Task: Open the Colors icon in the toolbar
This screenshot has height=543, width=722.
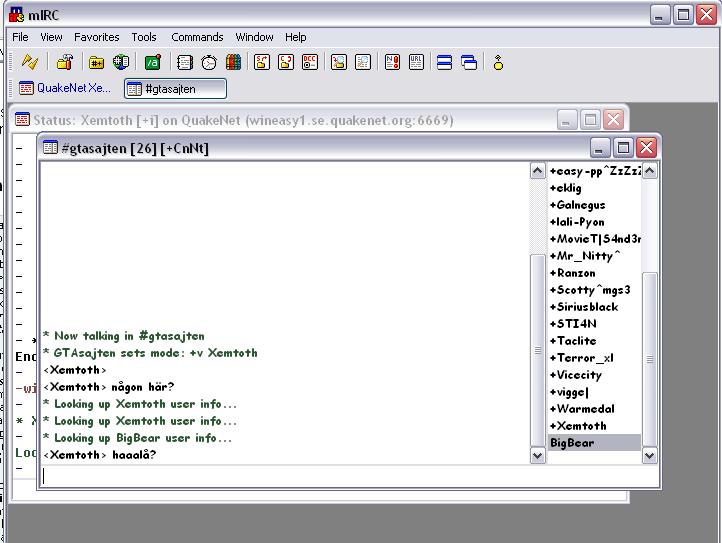Action: coord(233,62)
